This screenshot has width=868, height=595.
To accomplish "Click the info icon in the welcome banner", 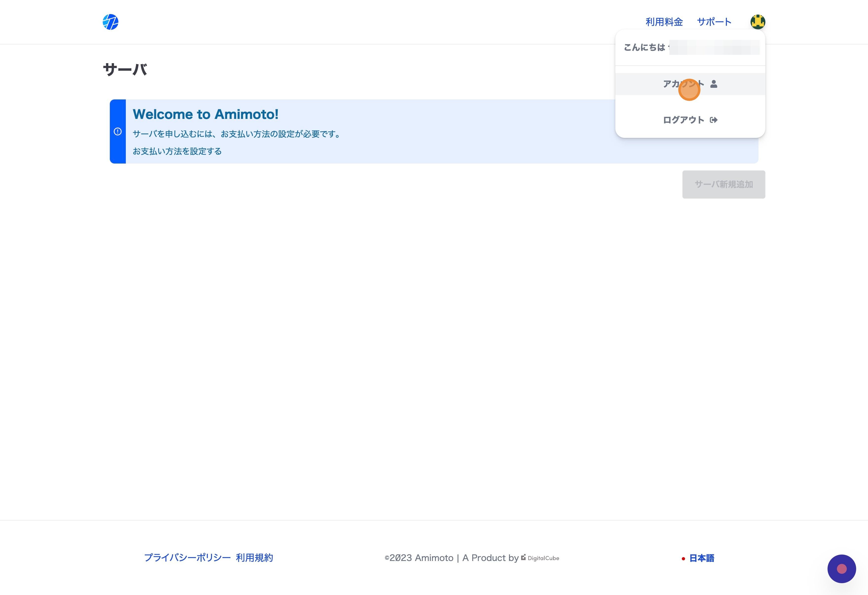I will point(118,131).
